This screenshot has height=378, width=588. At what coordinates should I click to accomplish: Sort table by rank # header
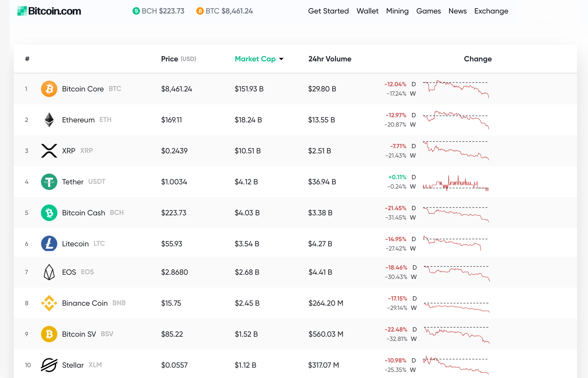point(27,59)
